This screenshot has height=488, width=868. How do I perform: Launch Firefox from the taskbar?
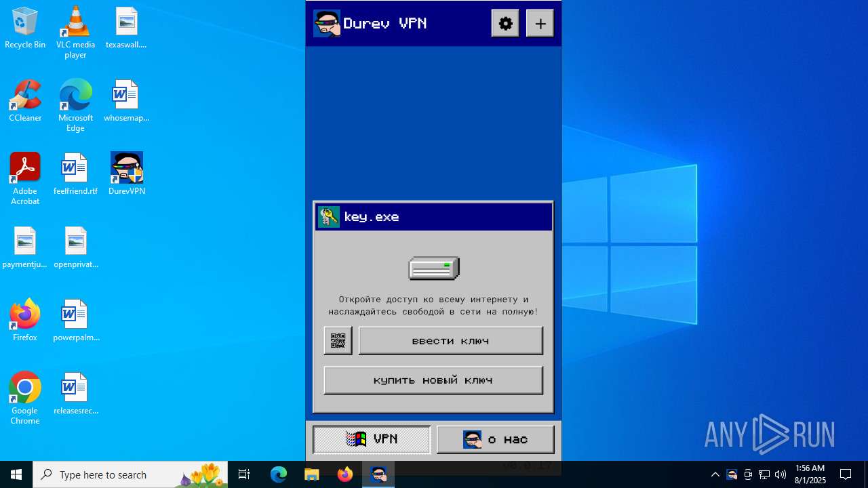tap(345, 474)
